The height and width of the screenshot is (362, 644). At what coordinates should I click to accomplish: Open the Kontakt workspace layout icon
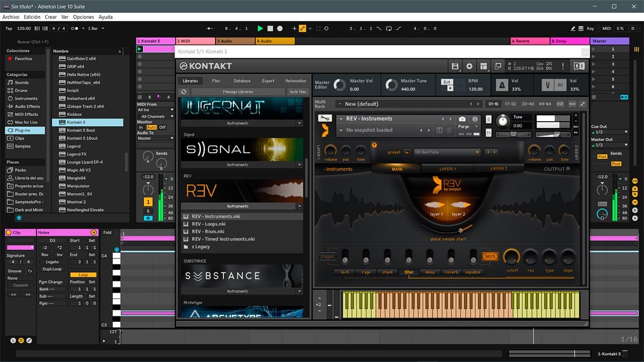tap(484, 66)
